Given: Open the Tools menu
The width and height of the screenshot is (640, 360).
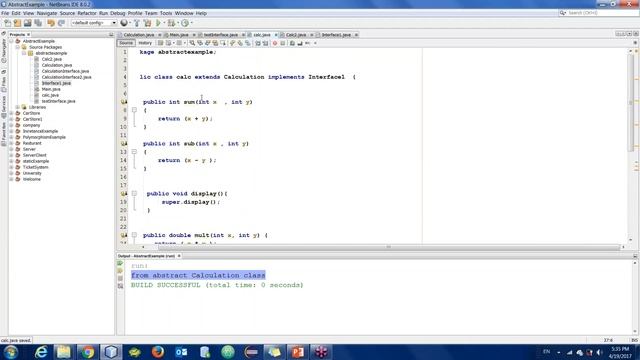Looking at the screenshot, I should pos(166,13).
